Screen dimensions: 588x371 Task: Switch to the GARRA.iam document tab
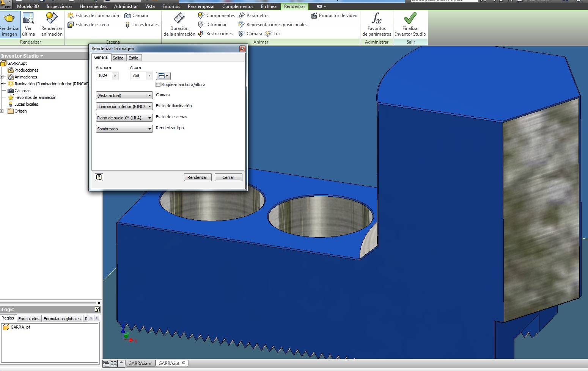(x=140, y=363)
